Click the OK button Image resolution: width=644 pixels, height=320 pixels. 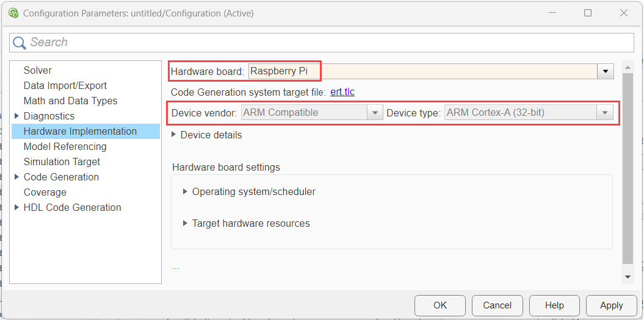(440, 305)
